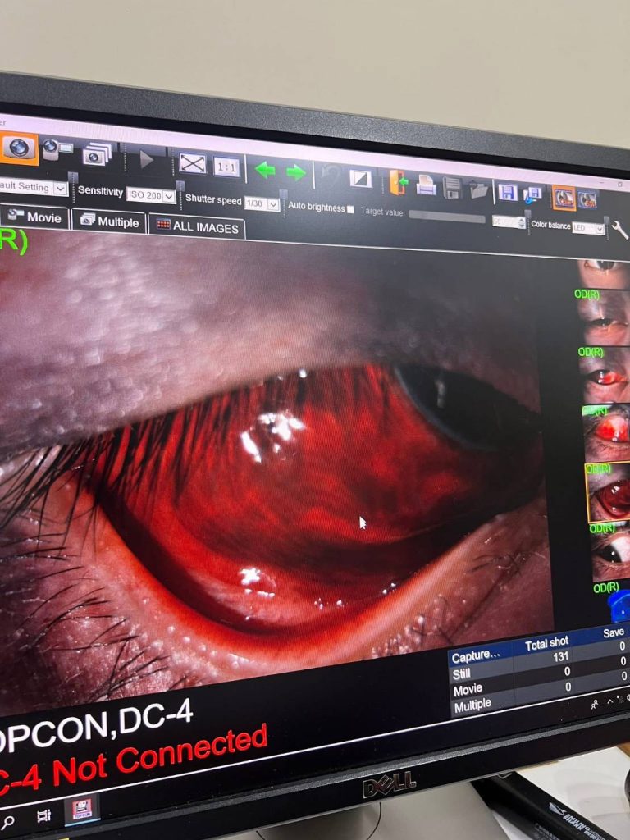The image size is (630, 840).
Task: Open the ALL IMAGES view
Action: [x=199, y=226]
